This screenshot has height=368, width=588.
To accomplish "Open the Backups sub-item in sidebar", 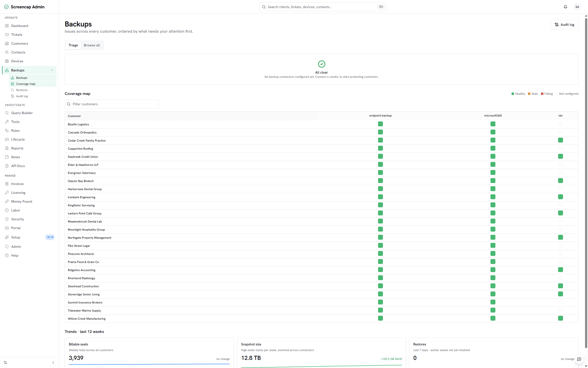I will click(x=33, y=78).
